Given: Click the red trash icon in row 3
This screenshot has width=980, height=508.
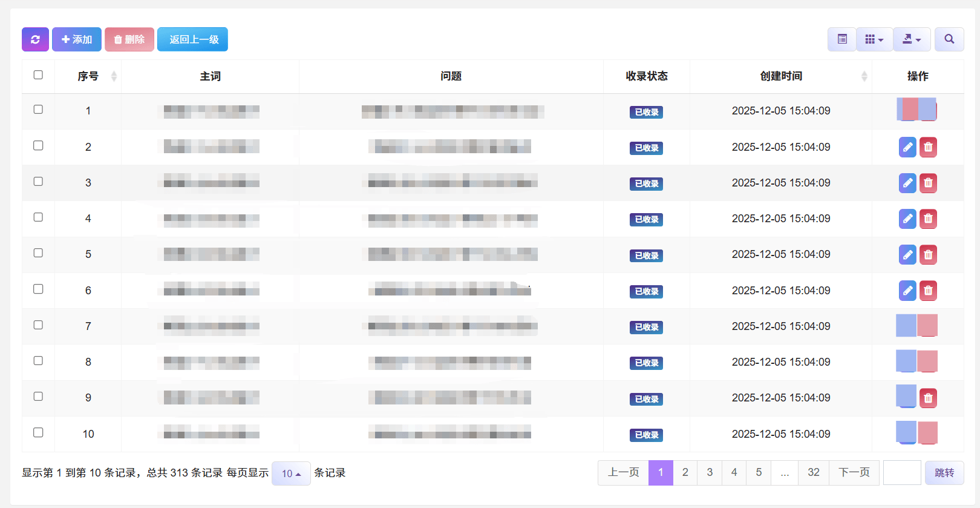Looking at the screenshot, I should [928, 183].
